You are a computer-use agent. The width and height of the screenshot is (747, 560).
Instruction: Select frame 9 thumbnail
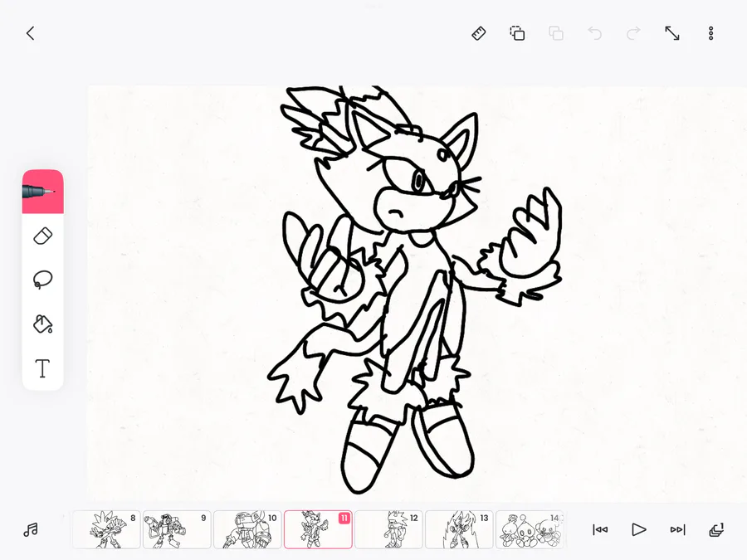click(177, 529)
